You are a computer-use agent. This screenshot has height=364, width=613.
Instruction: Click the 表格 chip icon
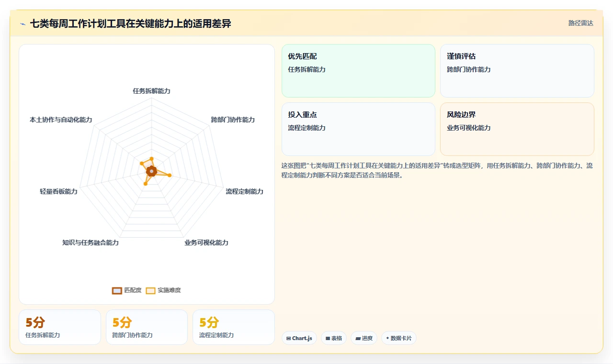pos(328,338)
